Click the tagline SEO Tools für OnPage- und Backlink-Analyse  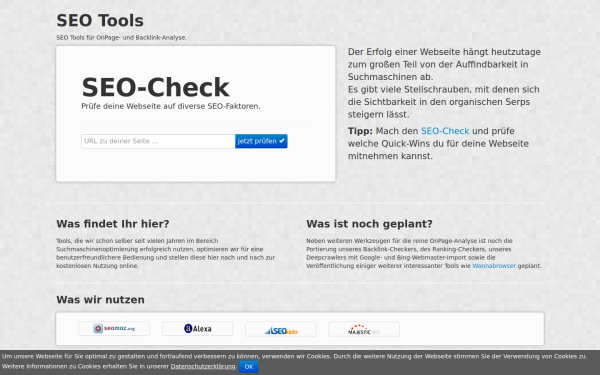point(121,38)
